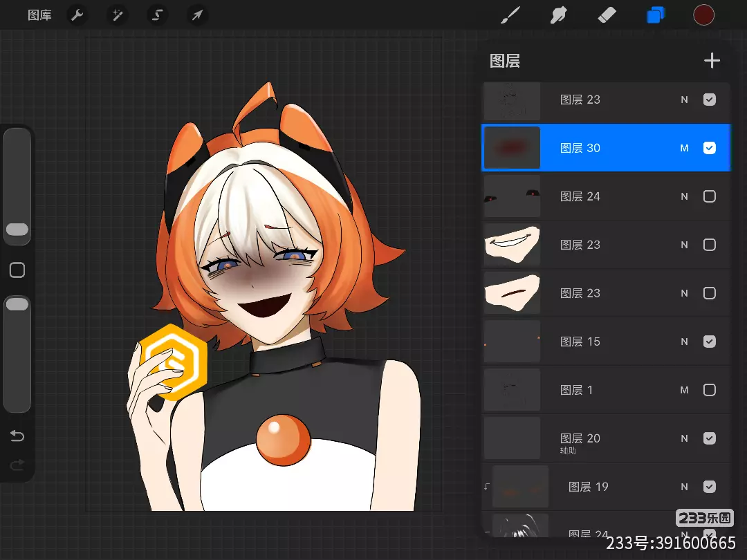Click the 辅助 subtitle under 图层 20
Screen dimensions: 747x560
click(568, 451)
